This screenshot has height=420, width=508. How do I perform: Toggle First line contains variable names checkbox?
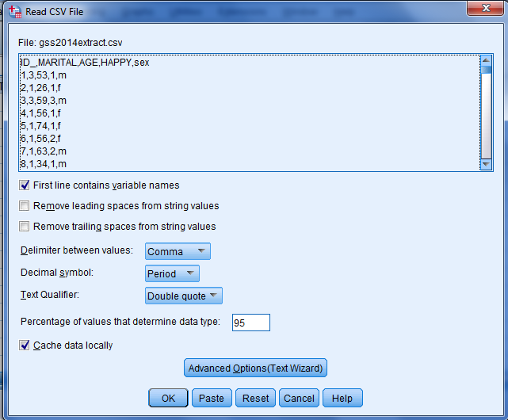click(25, 185)
